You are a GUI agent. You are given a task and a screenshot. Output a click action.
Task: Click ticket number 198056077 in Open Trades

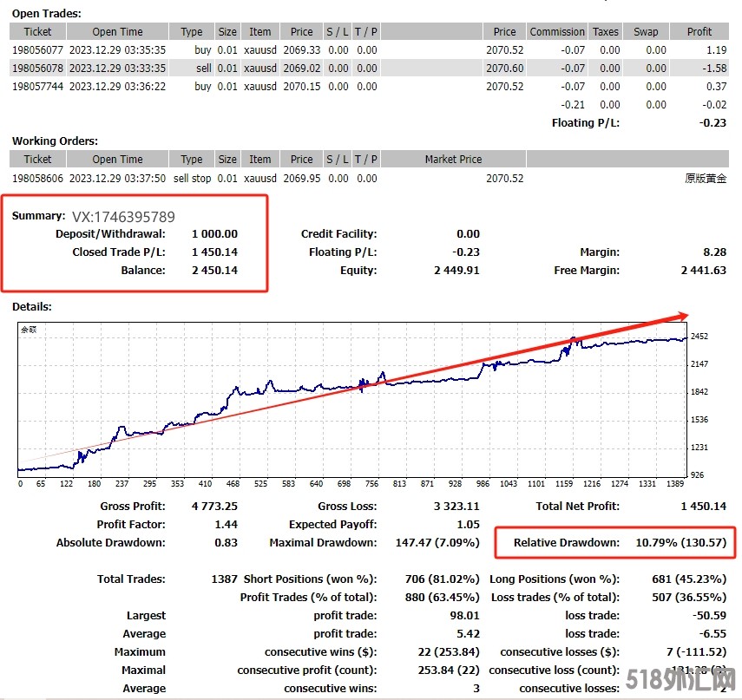click(37, 50)
